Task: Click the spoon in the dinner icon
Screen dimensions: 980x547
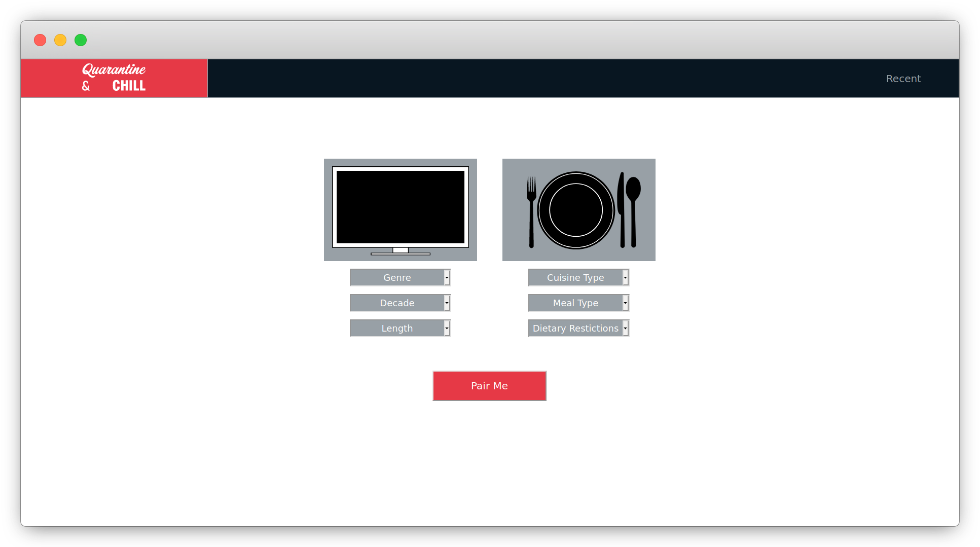Action: point(633,208)
